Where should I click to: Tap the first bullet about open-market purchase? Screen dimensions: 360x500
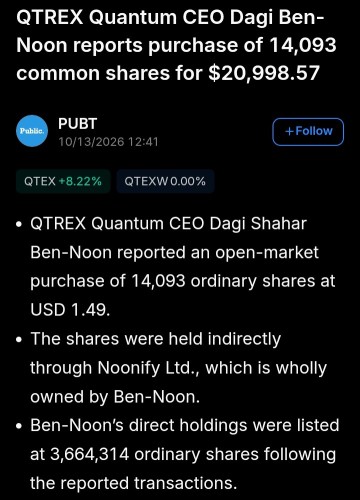183,267
